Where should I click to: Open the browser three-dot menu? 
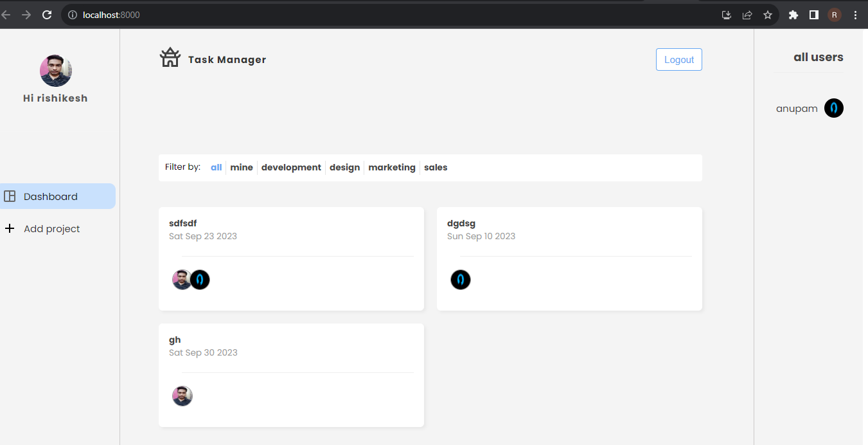coord(856,14)
